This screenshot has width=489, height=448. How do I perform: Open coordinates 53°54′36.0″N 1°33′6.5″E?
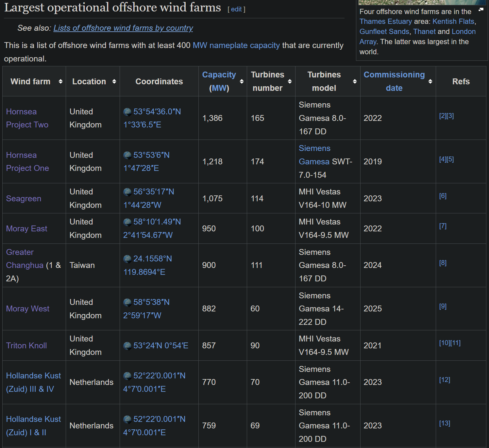pyautogui.click(x=152, y=118)
